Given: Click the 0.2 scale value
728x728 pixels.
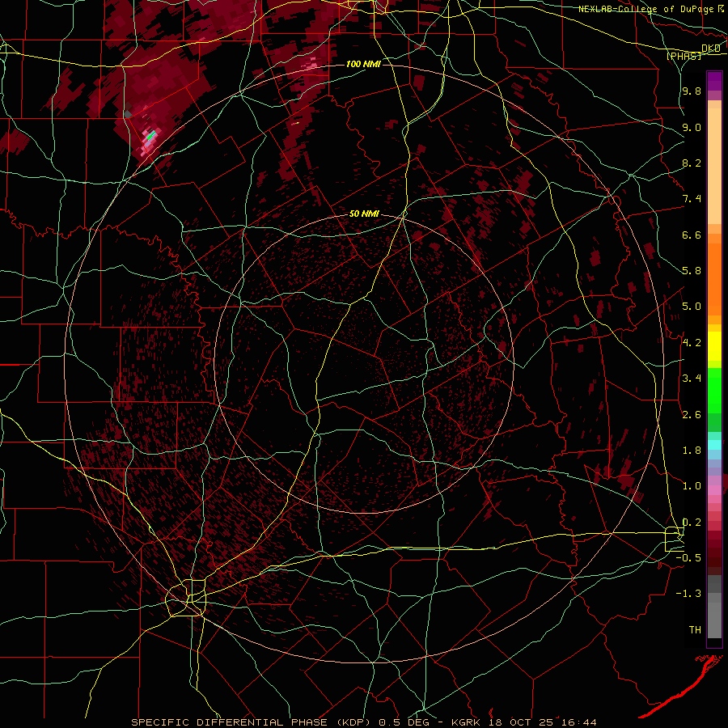Looking at the screenshot, I should pos(692,523).
